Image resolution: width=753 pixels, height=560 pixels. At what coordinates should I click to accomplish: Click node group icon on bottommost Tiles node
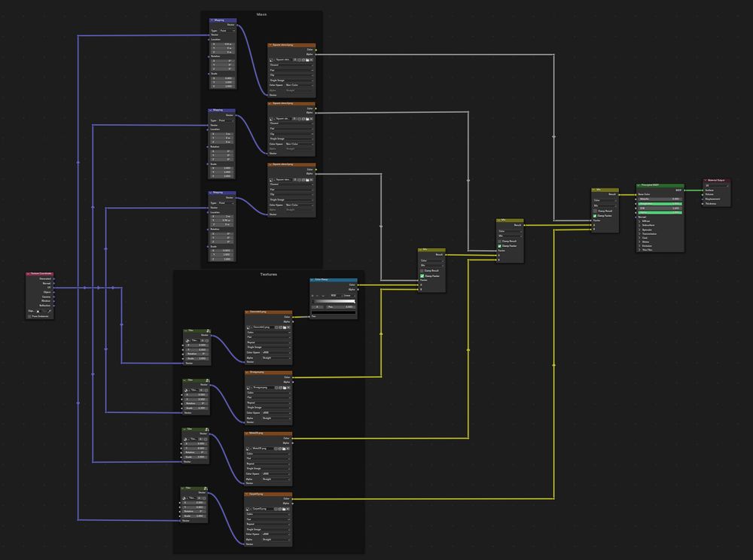pyautogui.click(x=205, y=488)
